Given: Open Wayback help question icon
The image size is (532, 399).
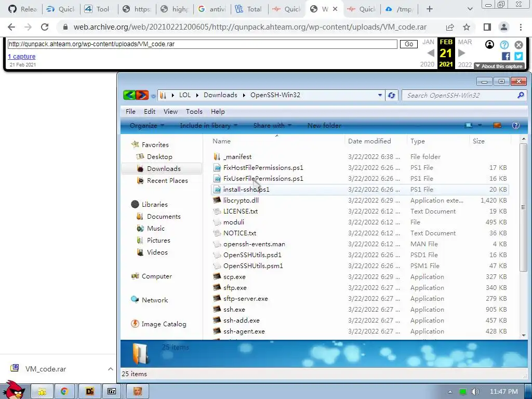Looking at the screenshot, I should point(504,45).
